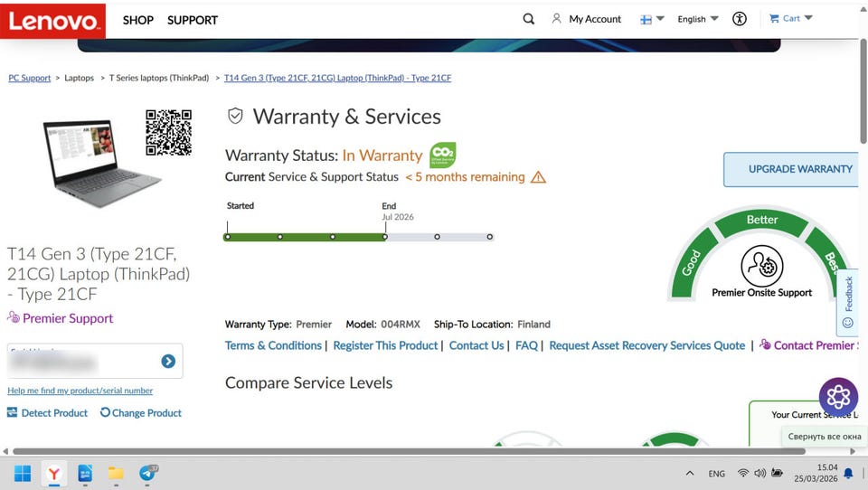Click the warning triangle next to months remaining

538,177
